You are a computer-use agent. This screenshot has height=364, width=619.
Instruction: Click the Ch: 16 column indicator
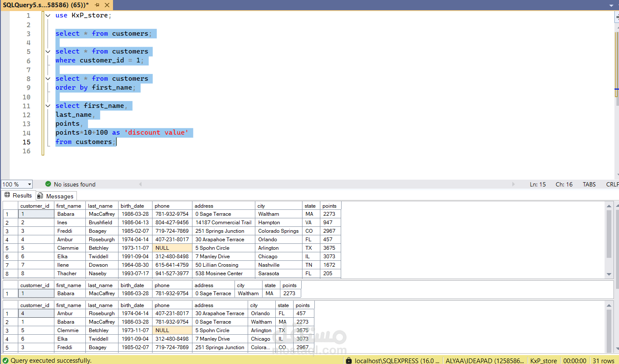564,184
